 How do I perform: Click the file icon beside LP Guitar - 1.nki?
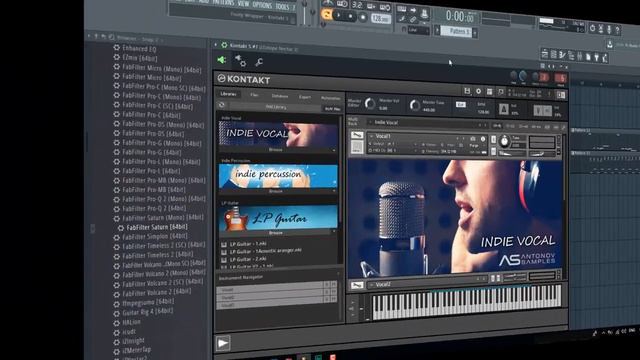[x=224, y=244]
